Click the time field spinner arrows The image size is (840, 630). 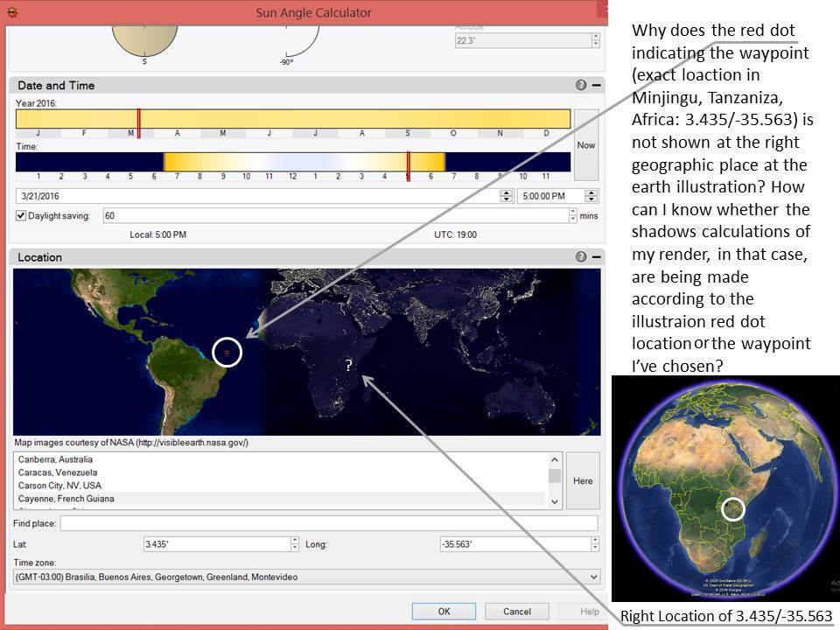(591, 196)
